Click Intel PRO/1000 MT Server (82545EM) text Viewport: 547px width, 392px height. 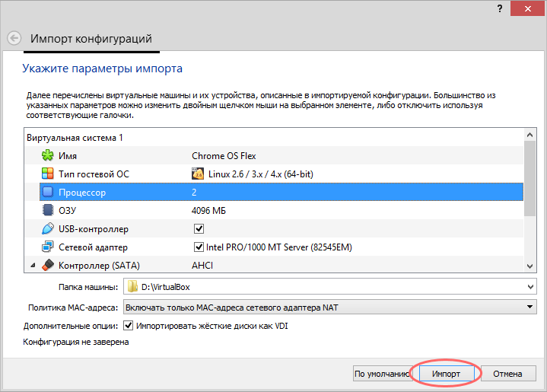pos(279,247)
